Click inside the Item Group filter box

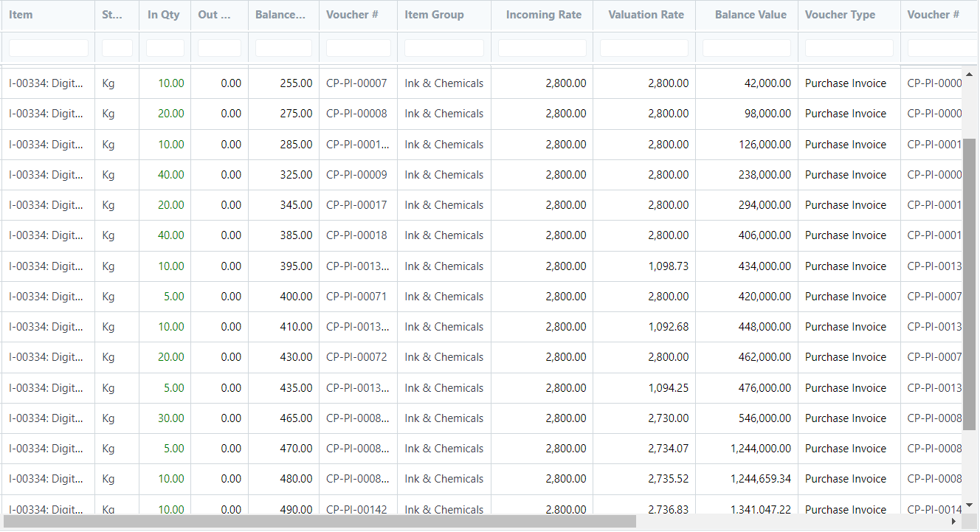pos(444,47)
